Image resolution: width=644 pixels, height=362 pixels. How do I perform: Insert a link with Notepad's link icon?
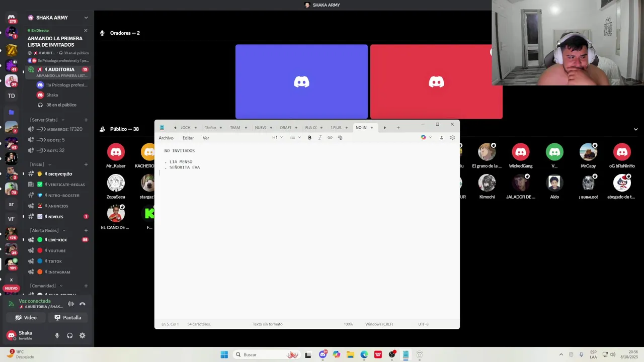pyautogui.click(x=330, y=137)
